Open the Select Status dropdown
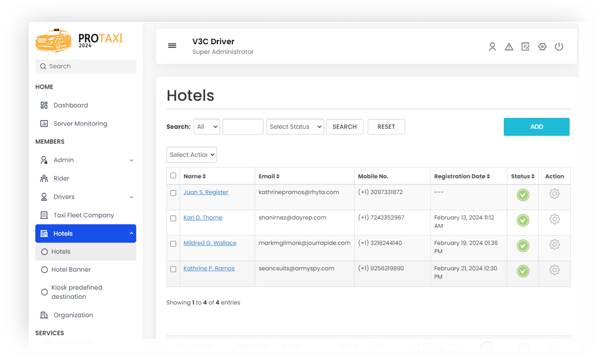Screen dimensions: 601x364 pos(294,127)
